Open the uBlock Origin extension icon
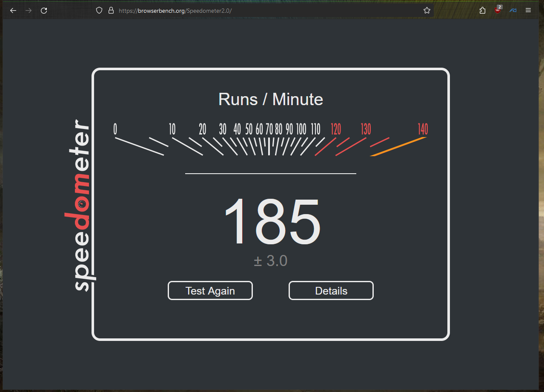The height and width of the screenshot is (392, 544). pyautogui.click(x=498, y=10)
